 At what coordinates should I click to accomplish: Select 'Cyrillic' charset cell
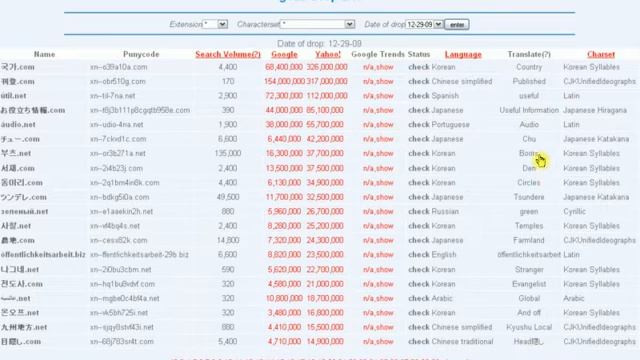(574, 211)
